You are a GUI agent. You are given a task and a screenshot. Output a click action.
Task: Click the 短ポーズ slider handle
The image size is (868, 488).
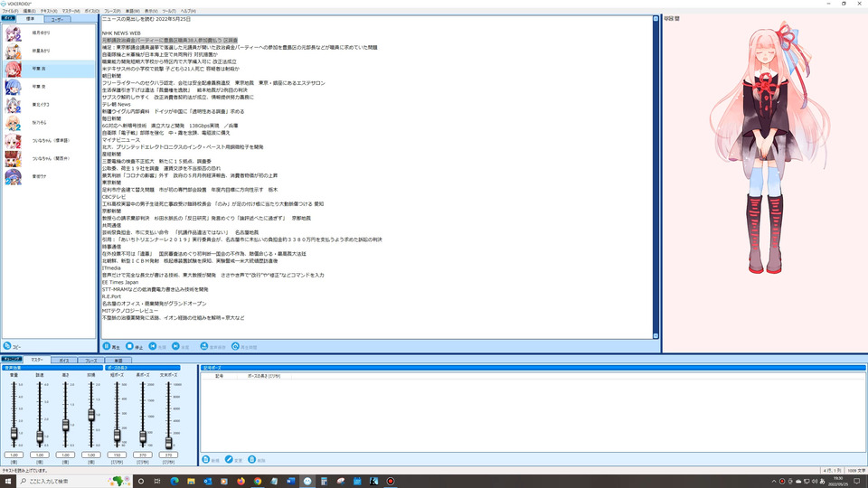117,436
